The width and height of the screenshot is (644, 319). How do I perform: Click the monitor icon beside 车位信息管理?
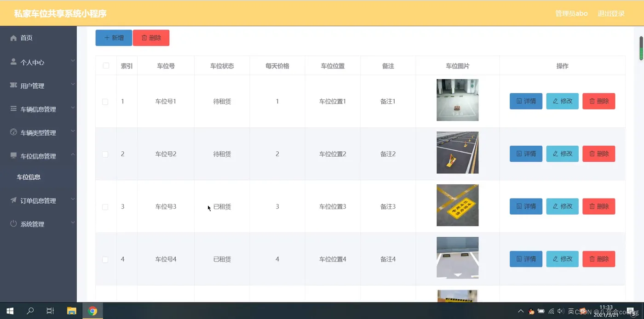(13, 156)
